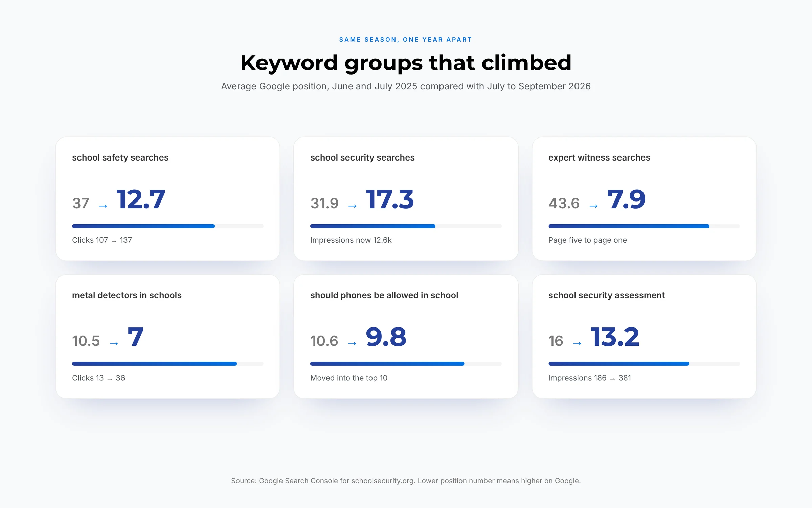Click the 7.9 position value

tap(626, 199)
